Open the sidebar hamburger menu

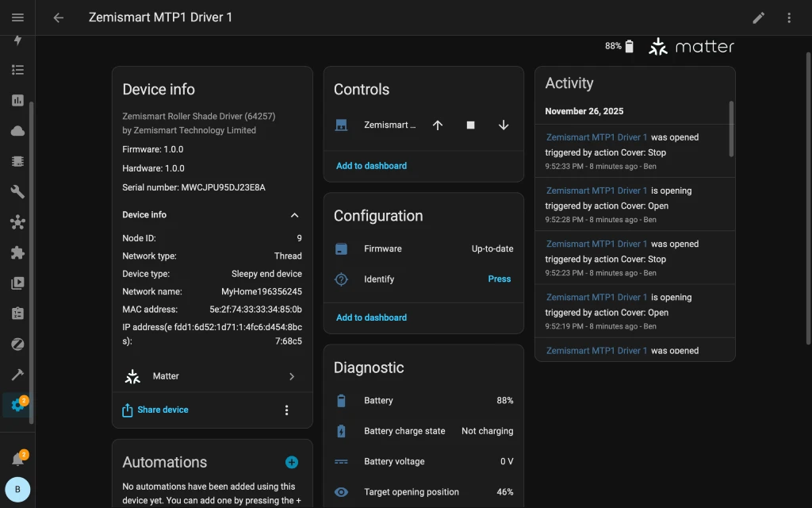17,17
